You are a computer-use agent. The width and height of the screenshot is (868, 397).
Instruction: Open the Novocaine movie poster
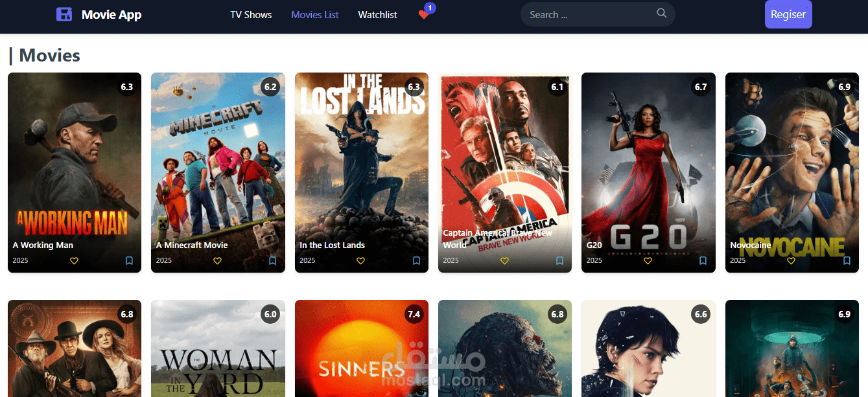click(792, 172)
